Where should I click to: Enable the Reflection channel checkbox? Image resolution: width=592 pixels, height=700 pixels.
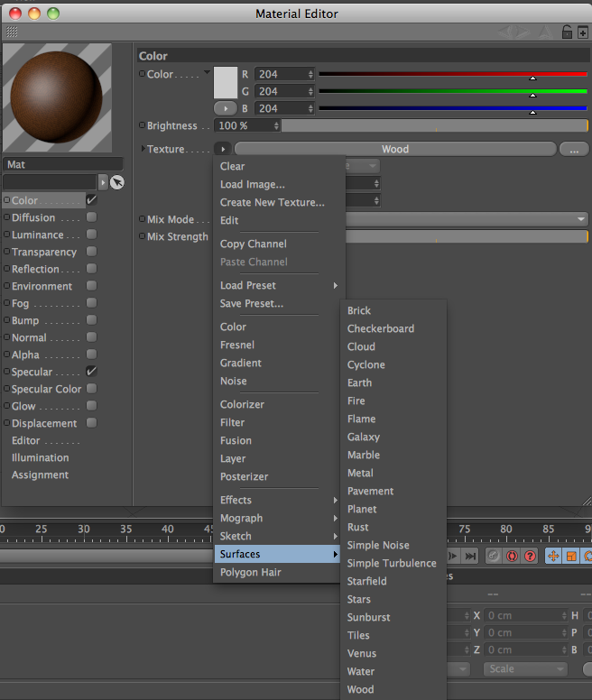click(x=91, y=269)
